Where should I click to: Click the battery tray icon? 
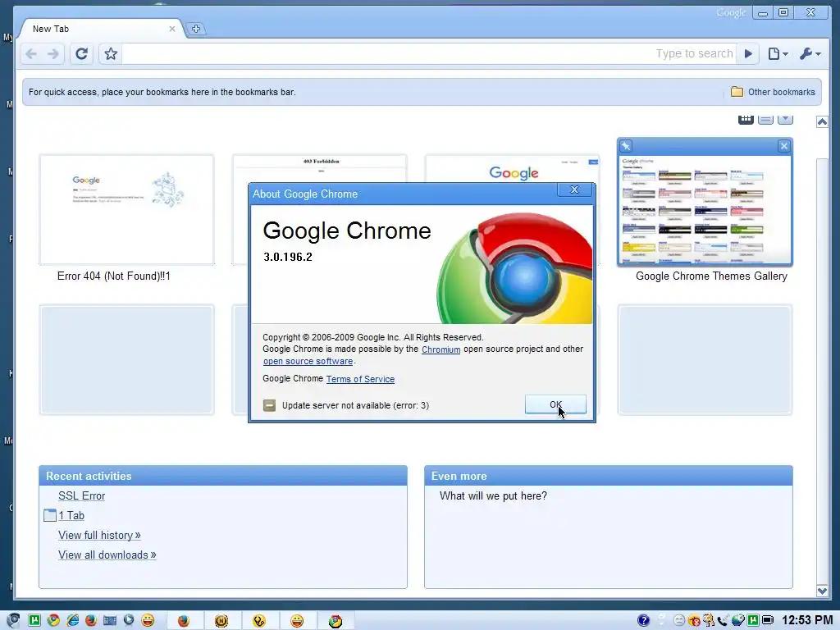coord(768,620)
